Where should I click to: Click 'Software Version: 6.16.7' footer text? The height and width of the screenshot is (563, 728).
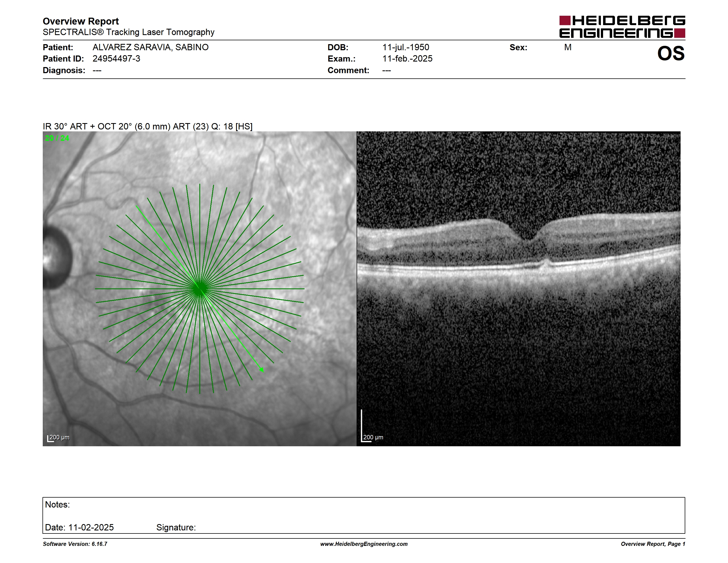(x=75, y=544)
